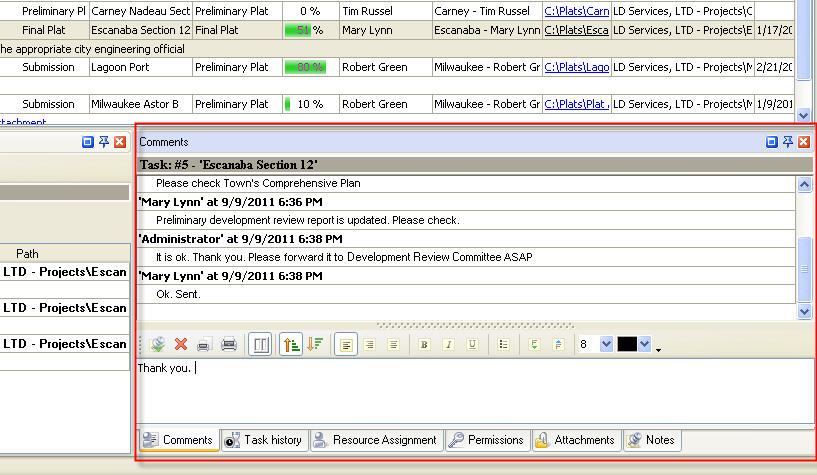Center align the comment text
817x475 pixels.
[369, 344]
